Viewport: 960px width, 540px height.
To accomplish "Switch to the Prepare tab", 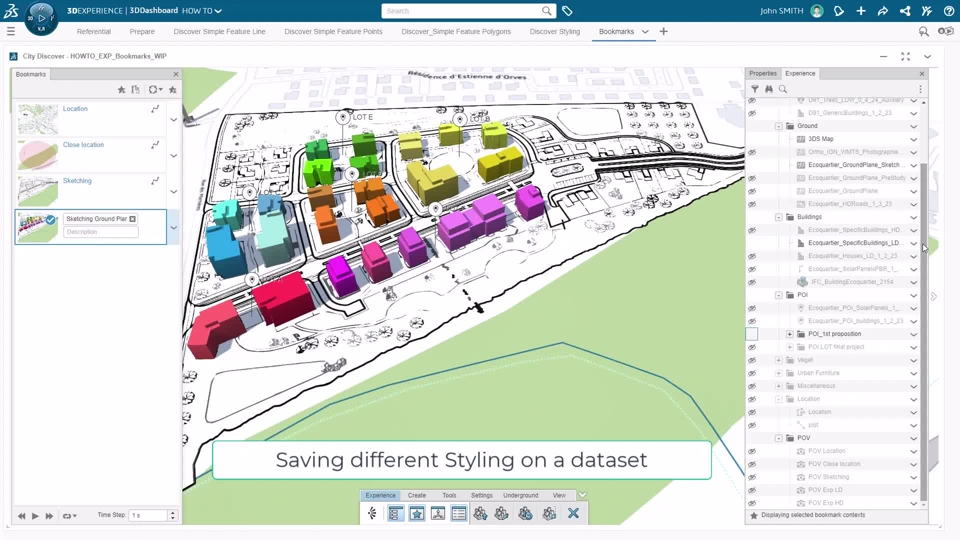I will 142,31.
